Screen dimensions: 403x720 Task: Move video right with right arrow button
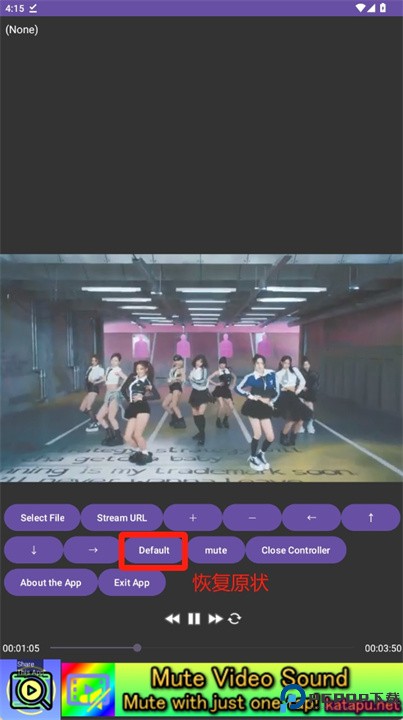[x=93, y=550]
